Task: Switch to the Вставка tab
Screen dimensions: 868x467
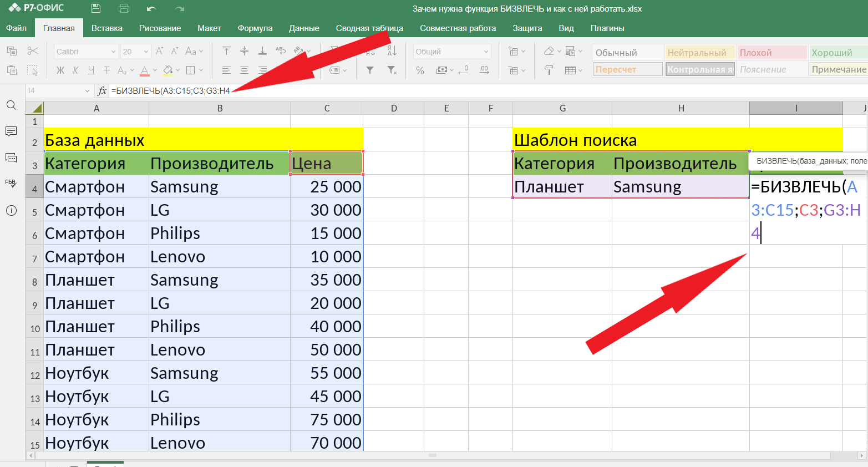Action: click(106, 28)
